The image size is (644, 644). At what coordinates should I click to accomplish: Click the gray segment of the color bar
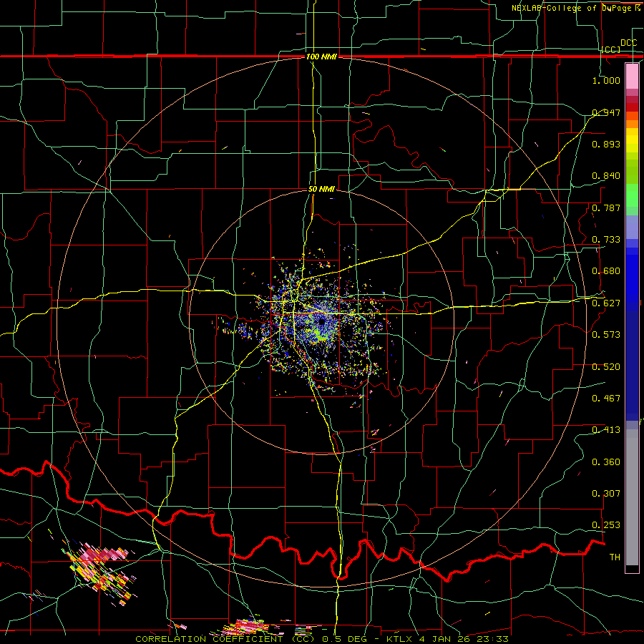pyautogui.click(x=632, y=497)
